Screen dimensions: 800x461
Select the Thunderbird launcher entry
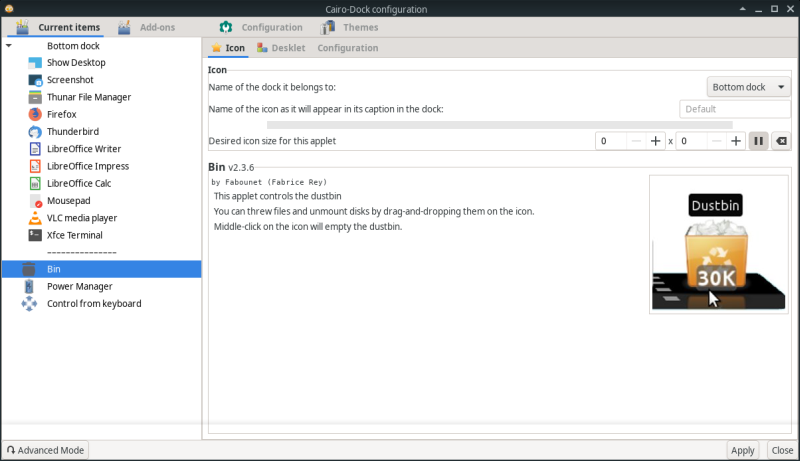pyautogui.click(x=71, y=131)
